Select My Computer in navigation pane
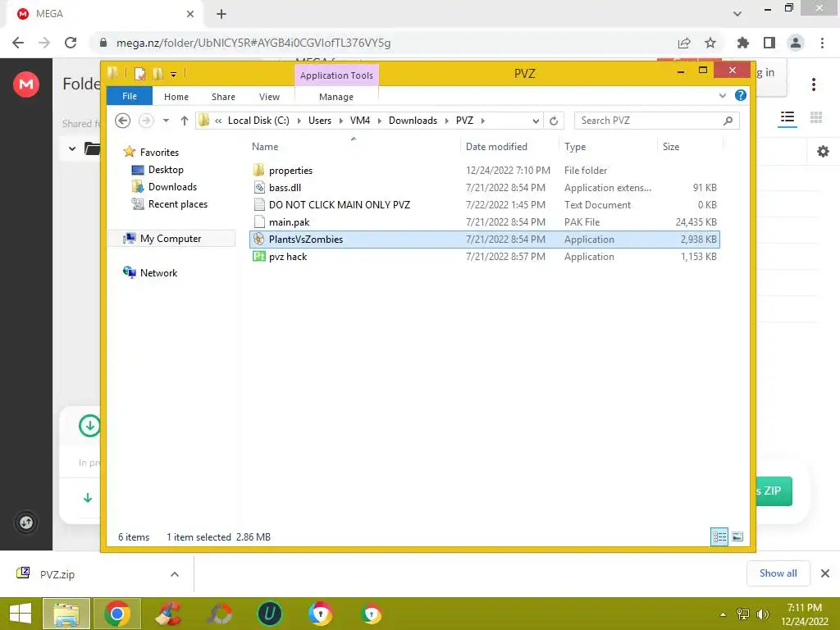The width and height of the screenshot is (840, 630). [x=171, y=239]
